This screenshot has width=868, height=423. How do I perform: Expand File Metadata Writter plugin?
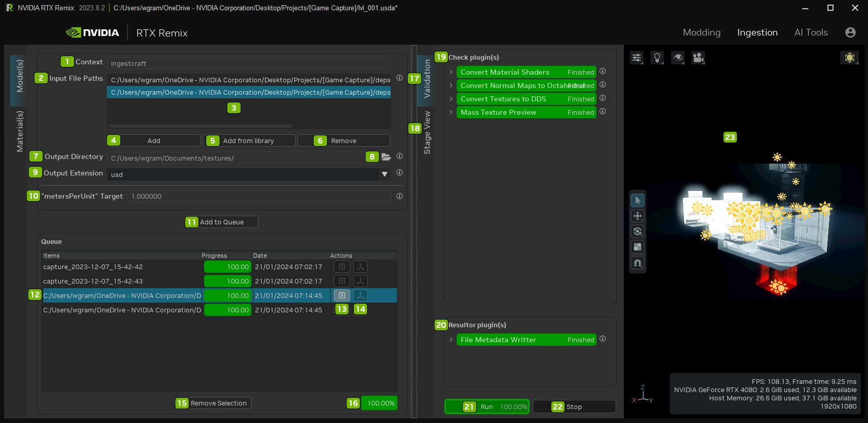click(x=451, y=340)
